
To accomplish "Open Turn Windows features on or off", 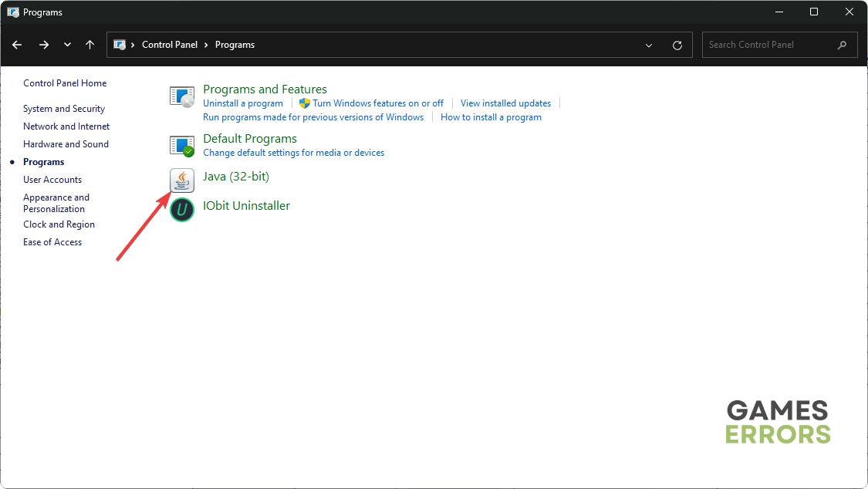I will click(x=377, y=103).
